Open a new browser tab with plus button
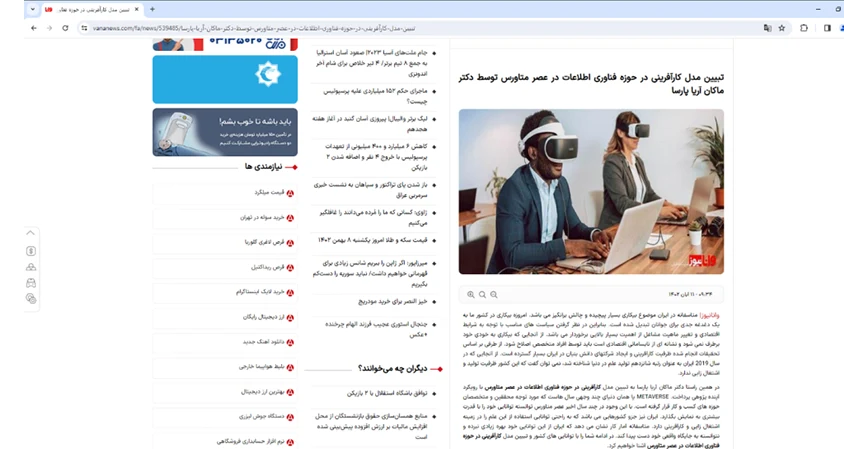The width and height of the screenshot is (844, 449). [152, 9]
